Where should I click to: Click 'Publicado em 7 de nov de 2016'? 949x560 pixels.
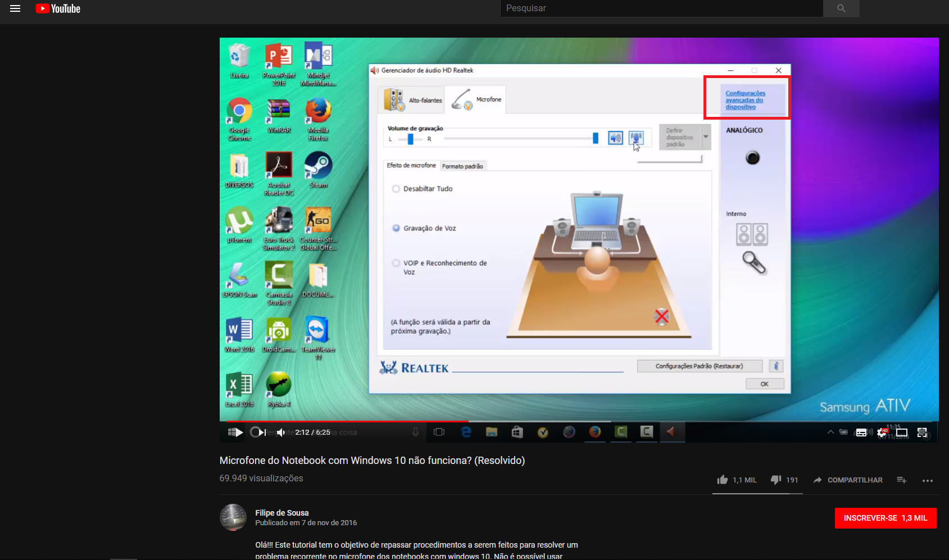(306, 522)
